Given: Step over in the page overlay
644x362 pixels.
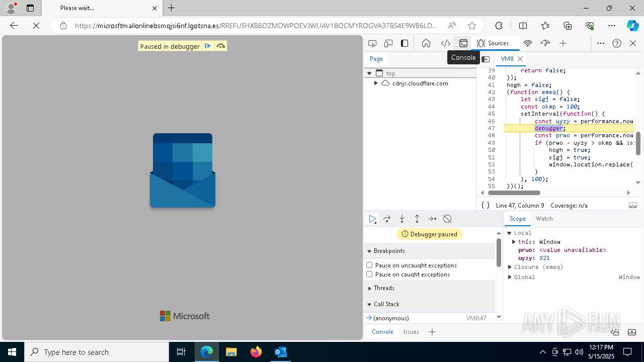Looking at the screenshot, I should [220, 46].
